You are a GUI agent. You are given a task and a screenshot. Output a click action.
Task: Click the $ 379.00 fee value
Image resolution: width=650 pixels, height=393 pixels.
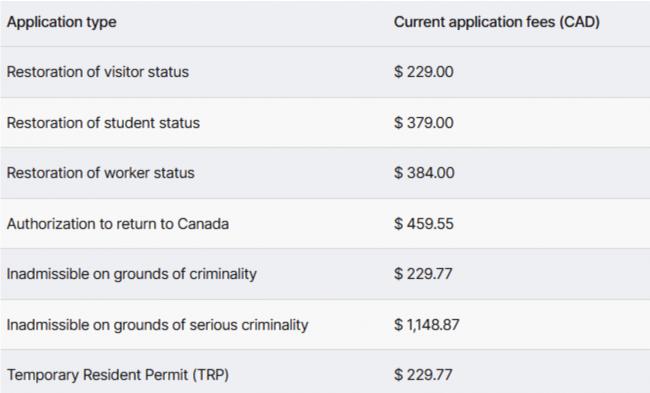pos(424,123)
